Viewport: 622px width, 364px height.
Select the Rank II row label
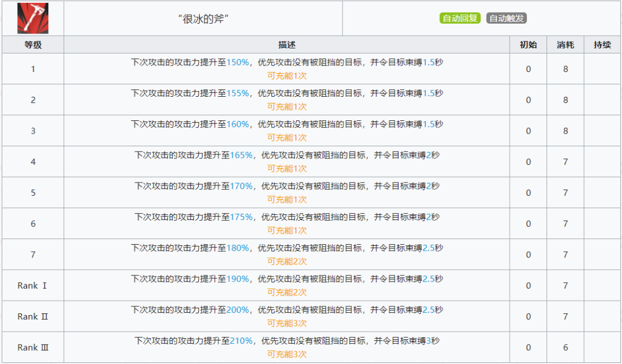32,316
